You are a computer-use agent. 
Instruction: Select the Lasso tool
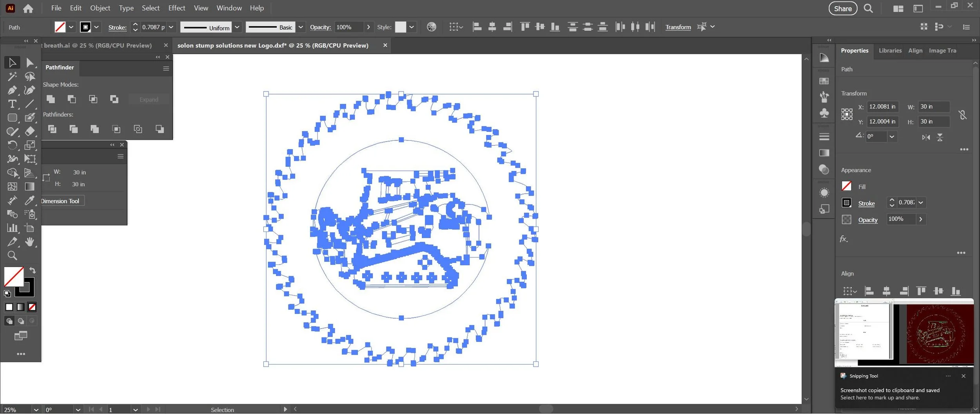pyautogui.click(x=30, y=77)
